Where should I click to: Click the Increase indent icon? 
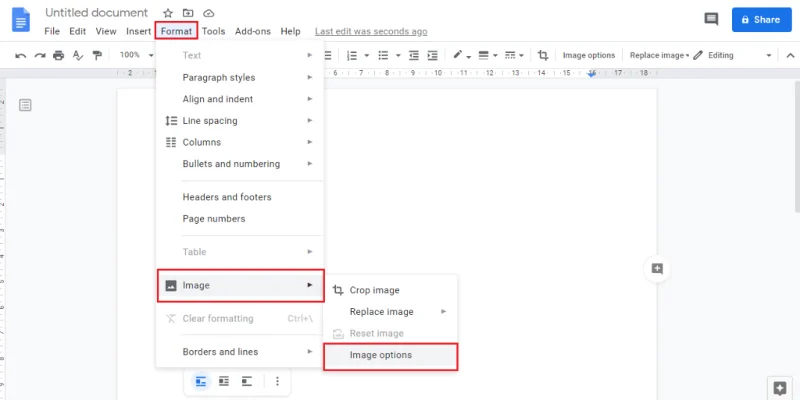(433, 56)
